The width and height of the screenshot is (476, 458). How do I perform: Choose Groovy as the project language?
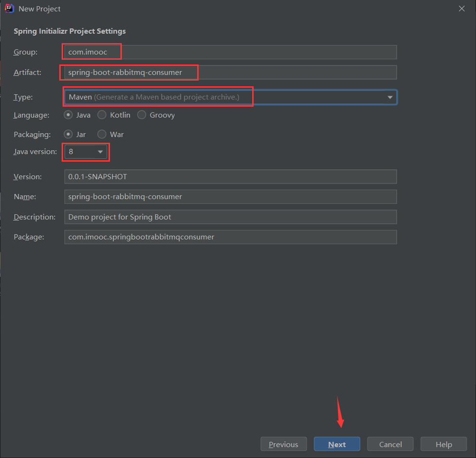141,115
